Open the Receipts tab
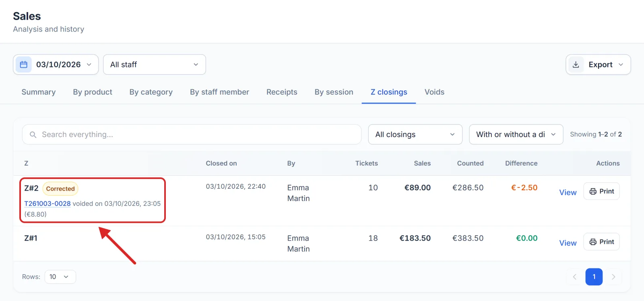The height and width of the screenshot is (301, 644). 282,92
